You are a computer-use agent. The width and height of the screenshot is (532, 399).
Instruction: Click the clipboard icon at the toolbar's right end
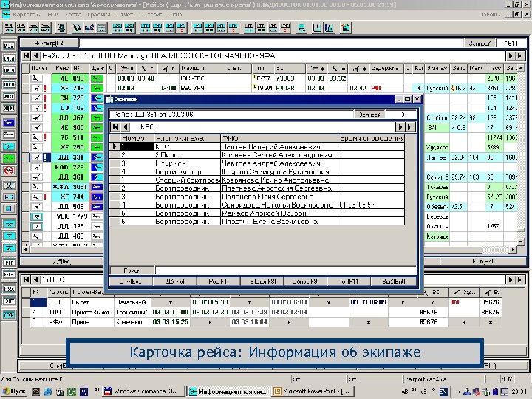[346, 27]
